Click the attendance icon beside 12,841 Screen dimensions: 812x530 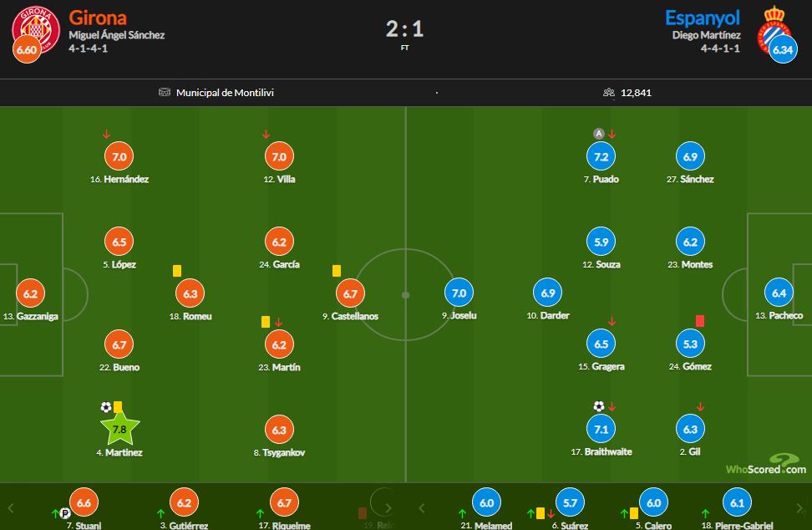609,93
